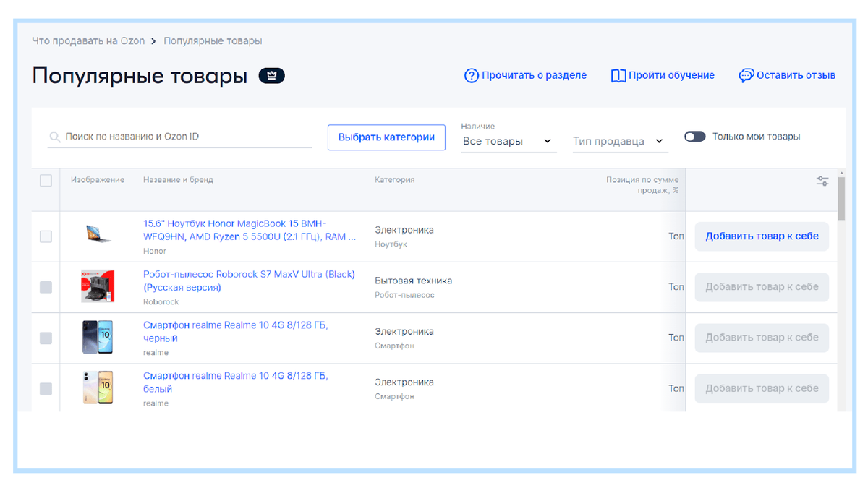Tick the checkbox for the white Realme 10 row

pos(46,388)
